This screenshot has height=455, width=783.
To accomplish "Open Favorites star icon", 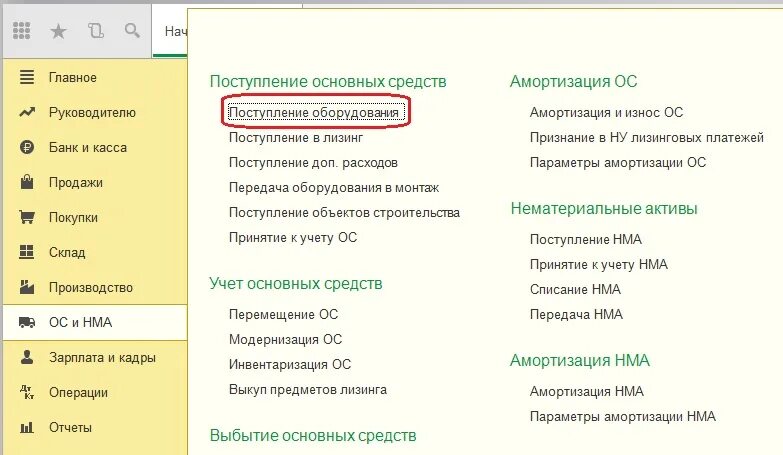I will click(x=58, y=31).
